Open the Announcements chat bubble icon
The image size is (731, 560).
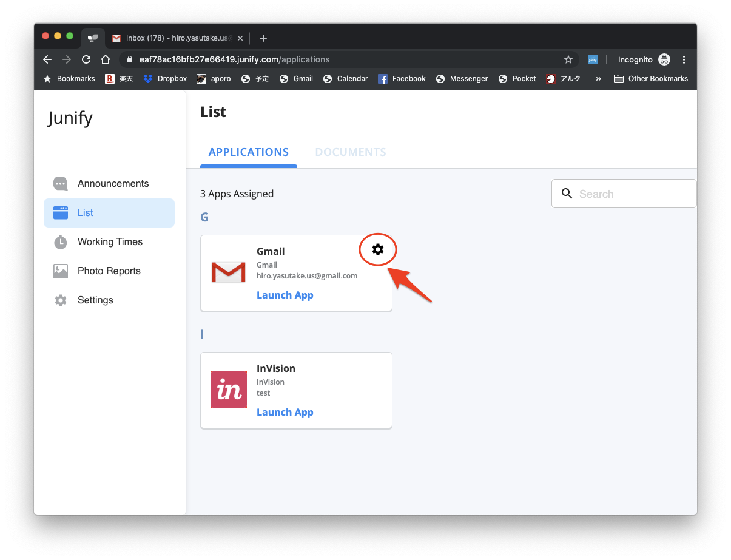pyautogui.click(x=61, y=184)
